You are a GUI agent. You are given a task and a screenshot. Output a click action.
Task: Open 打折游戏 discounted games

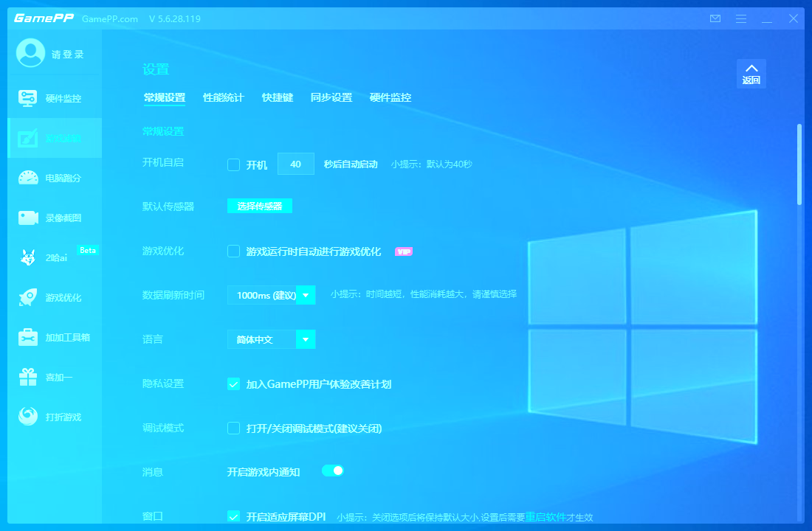pyautogui.click(x=55, y=417)
